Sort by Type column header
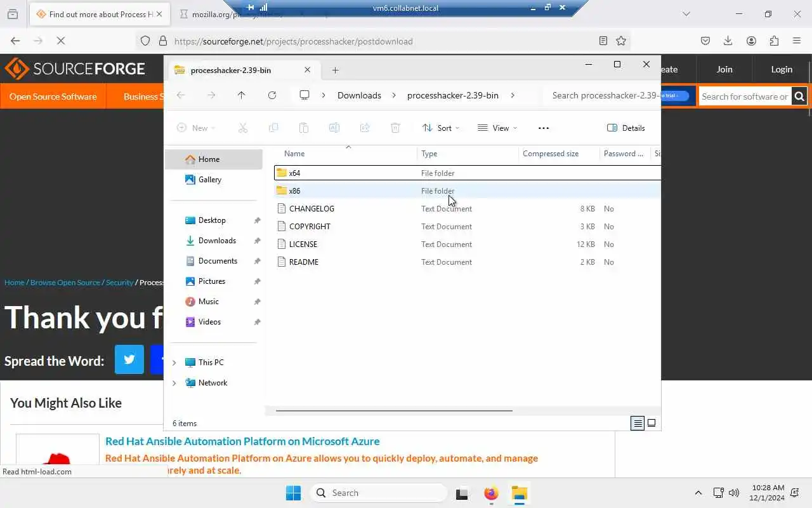The height and width of the screenshot is (508, 812). pyautogui.click(x=468, y=154)
